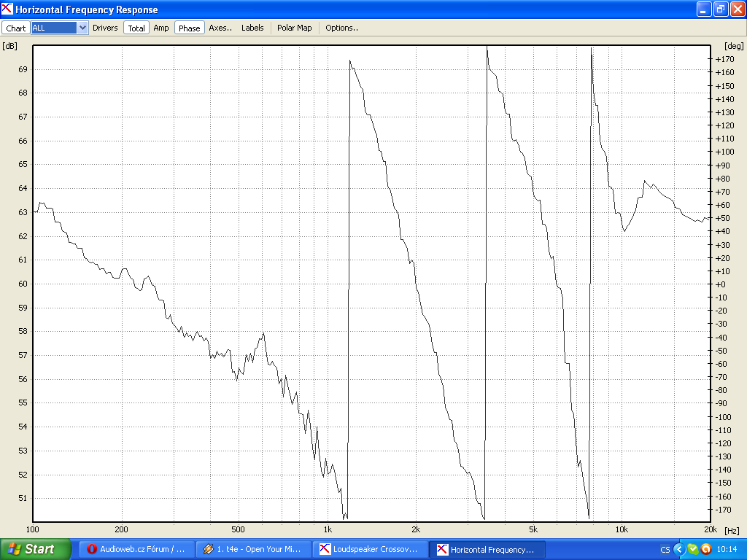Viewport: 747px width, 560px height.
Task: Click the 51 value on the dB axis
Action: click(x=23, y=498)
